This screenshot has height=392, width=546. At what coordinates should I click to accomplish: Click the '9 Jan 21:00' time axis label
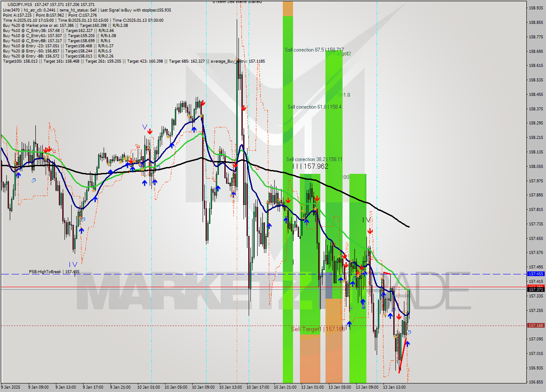tap(120, 387)
